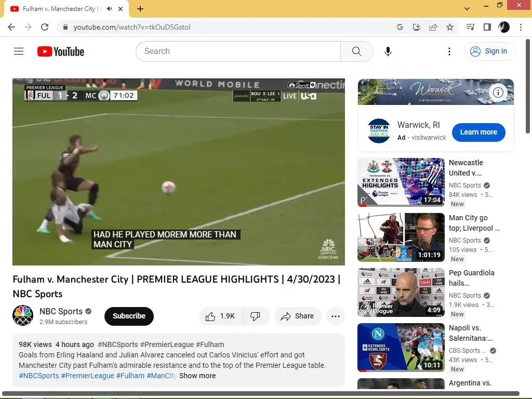
Task: Like the video with thumbs-up
Action: pos(221,316)
